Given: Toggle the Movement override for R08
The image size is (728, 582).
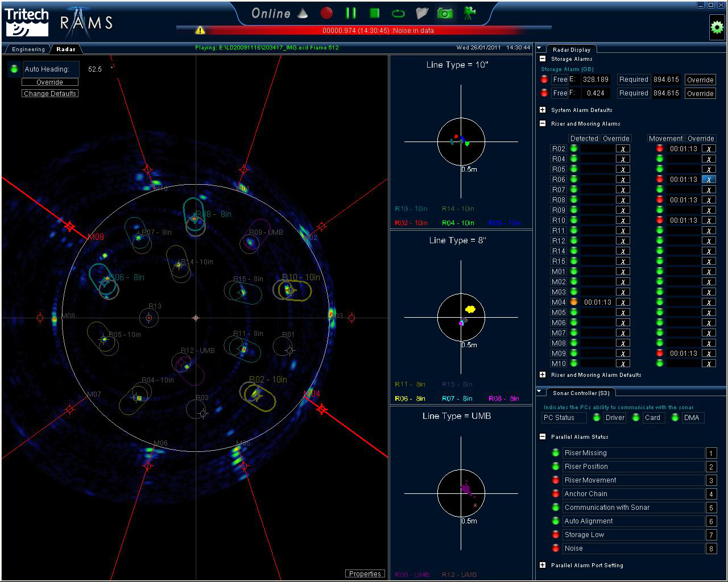Looking at the screenshot, I should [x=709, y=200].
